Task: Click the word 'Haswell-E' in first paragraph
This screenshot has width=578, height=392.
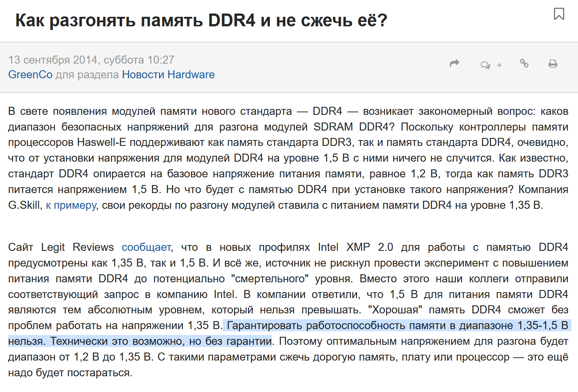Action: 102,142
